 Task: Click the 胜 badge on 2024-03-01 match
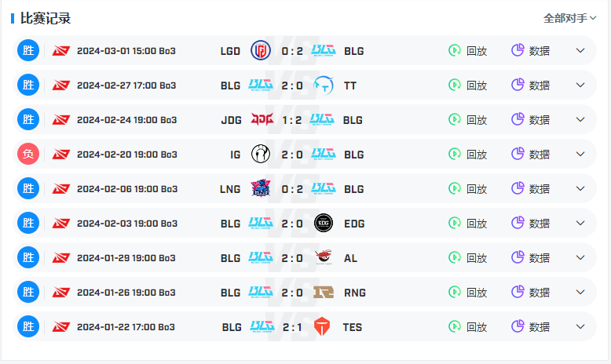(28, 50)
